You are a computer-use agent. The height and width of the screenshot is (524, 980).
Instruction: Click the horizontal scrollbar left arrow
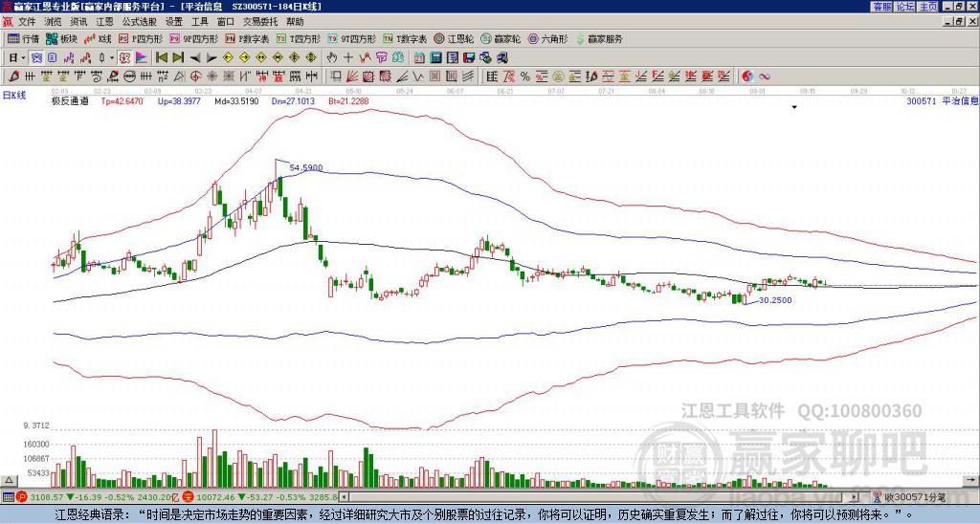tap(344, 497)
